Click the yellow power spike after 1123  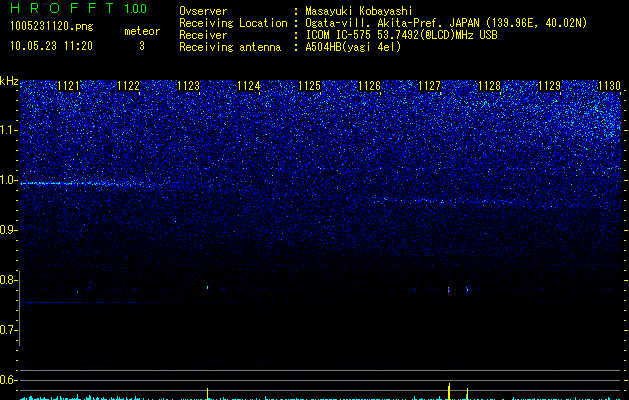207,394
